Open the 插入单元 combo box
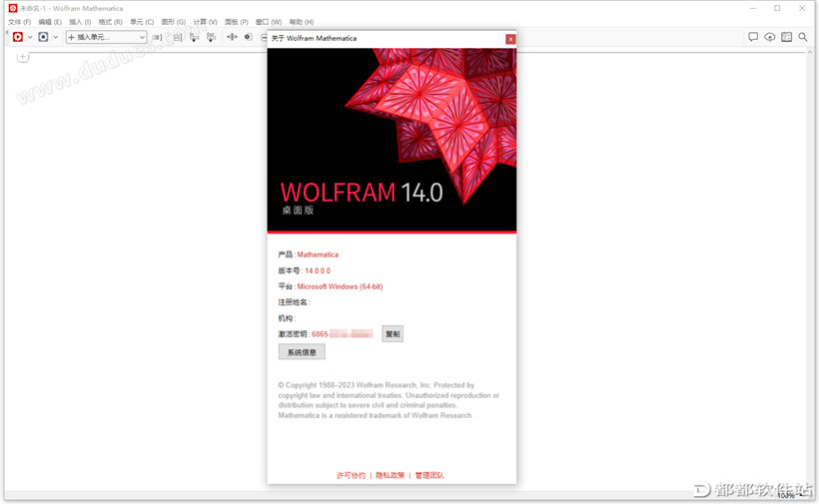819x504 pixels. tap(106, 37)
